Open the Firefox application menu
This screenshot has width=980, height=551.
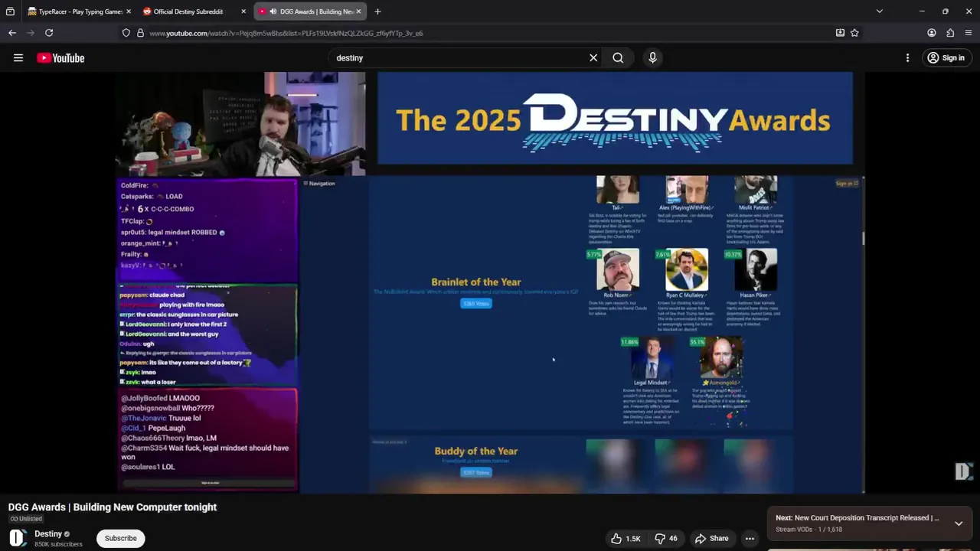[x=969, y=33]
